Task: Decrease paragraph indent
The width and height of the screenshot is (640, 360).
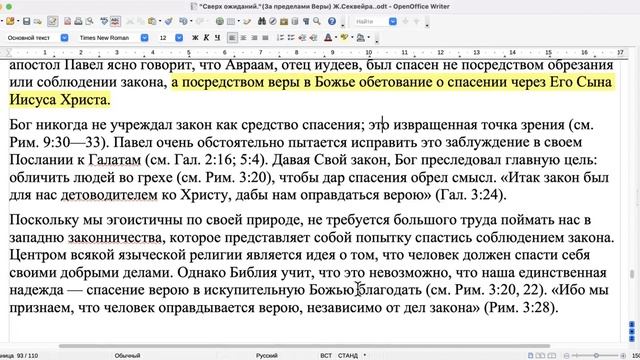Action: (x=302, y=38)
